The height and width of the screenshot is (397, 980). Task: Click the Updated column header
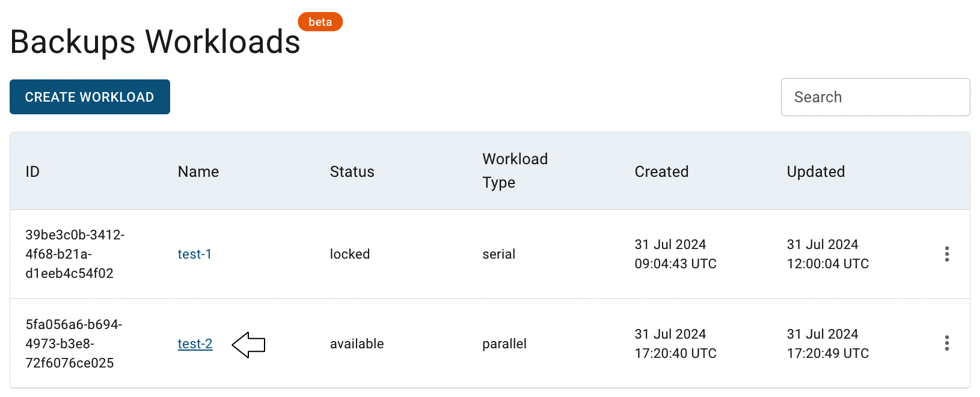(816, 171)
